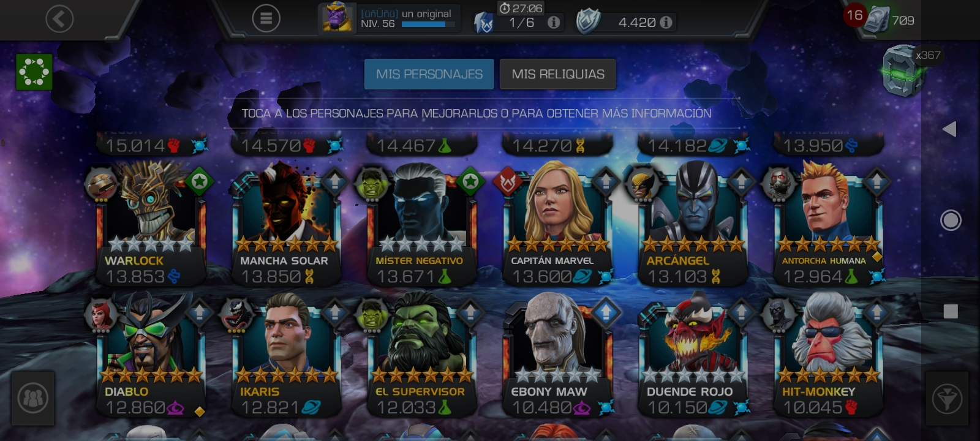Viewport: 980px width, 441px height.
Task: Expand side panel with left triangle arrow
Action: [949, 129]
